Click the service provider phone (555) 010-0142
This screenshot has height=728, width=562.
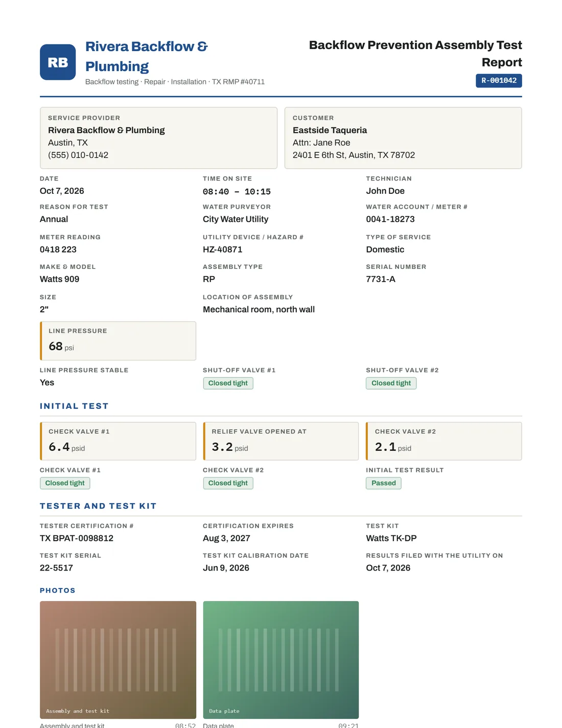point(78,155)
